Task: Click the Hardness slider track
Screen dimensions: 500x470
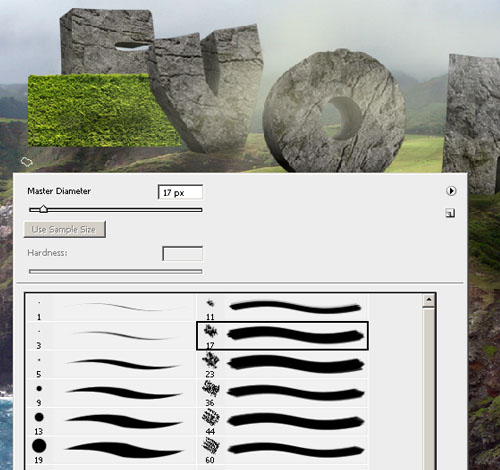Action: [116, 272]
